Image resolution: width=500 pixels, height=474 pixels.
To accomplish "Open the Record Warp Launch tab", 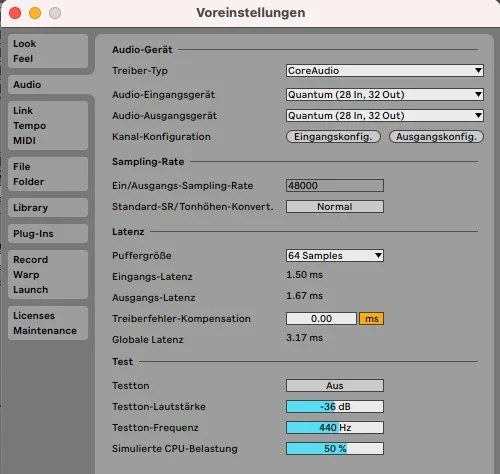I will (x=48, y=274).
